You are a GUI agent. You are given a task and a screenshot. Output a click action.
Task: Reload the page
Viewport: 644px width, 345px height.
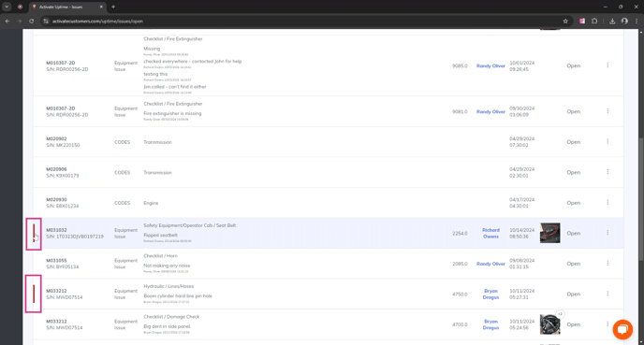pos(31,21)
